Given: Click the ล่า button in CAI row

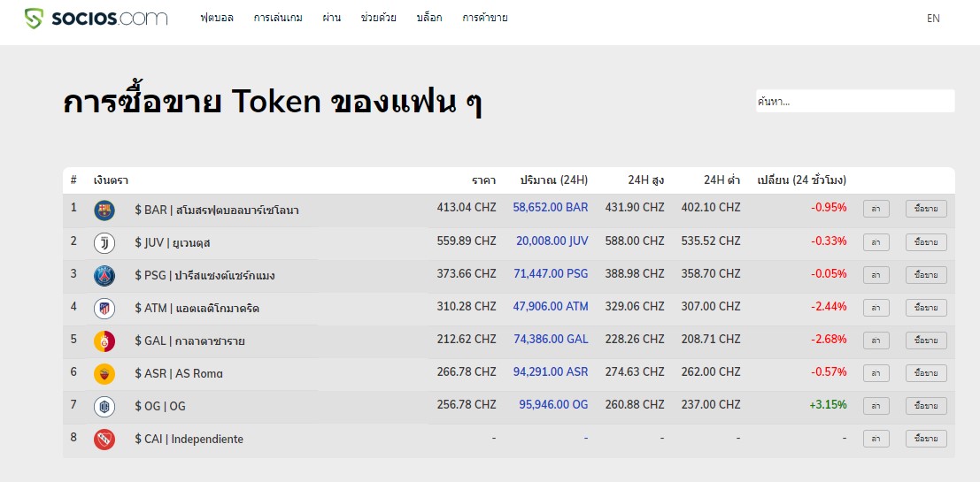Looking at the screenshot, I should (876, 439).
